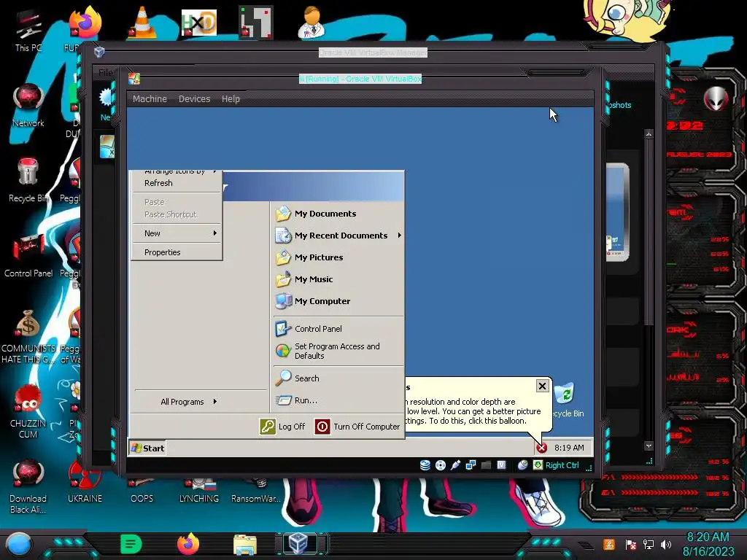Click the XP Start button
The image size is (747, 560).
(x=147, y=448)
